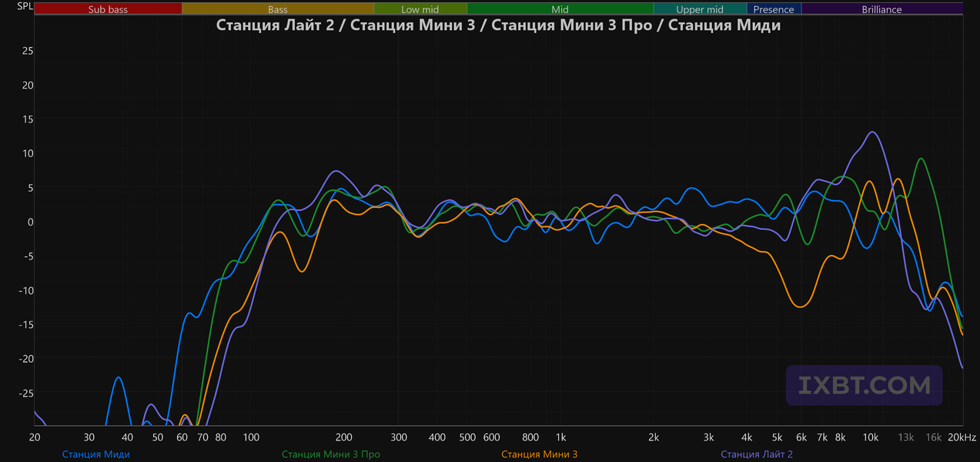Click the 3k frequency axis label
980x462 pixels.
click(x=708, y=437)
